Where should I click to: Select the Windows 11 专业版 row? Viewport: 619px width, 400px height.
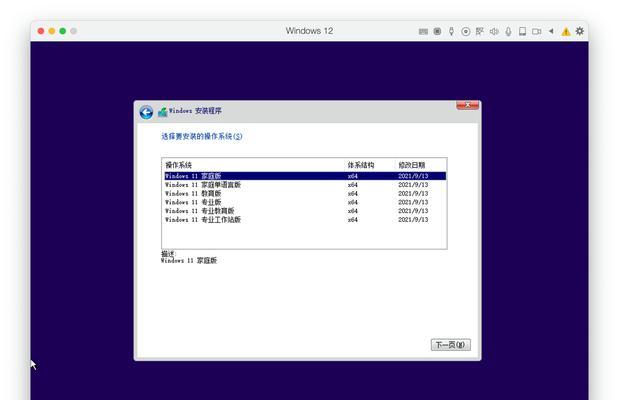point(305,202)
